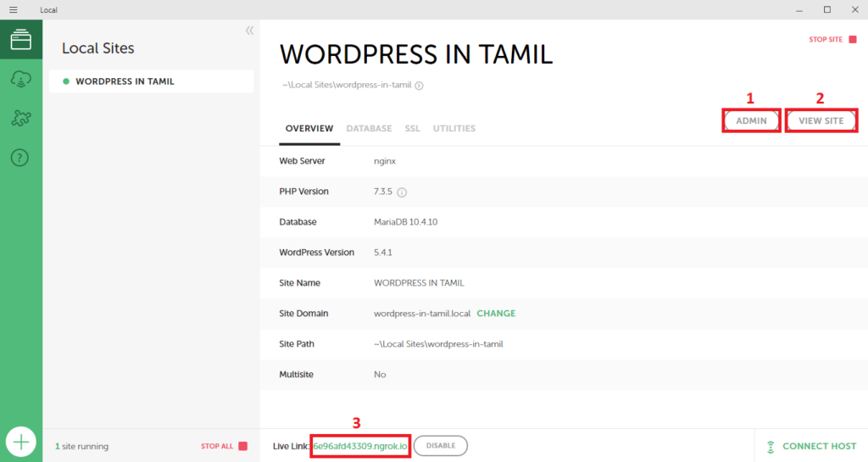Click the Multisite No value
Screen dimensions: 868x462
click(380, 375)
